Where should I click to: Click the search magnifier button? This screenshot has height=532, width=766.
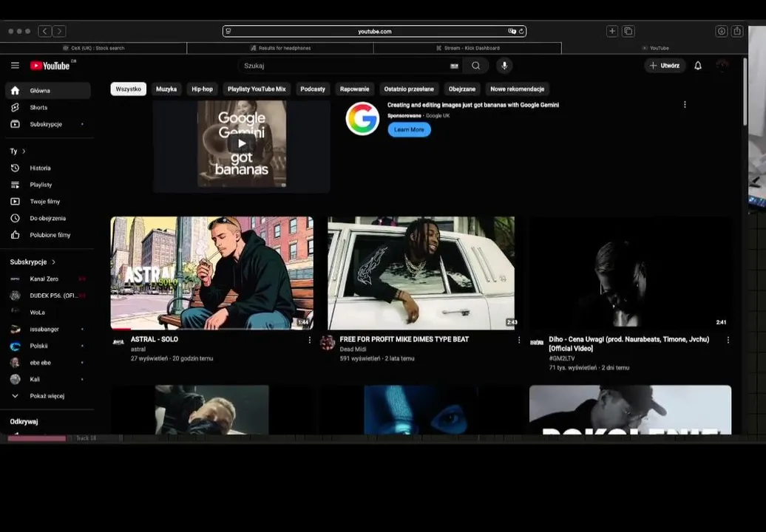476,66
